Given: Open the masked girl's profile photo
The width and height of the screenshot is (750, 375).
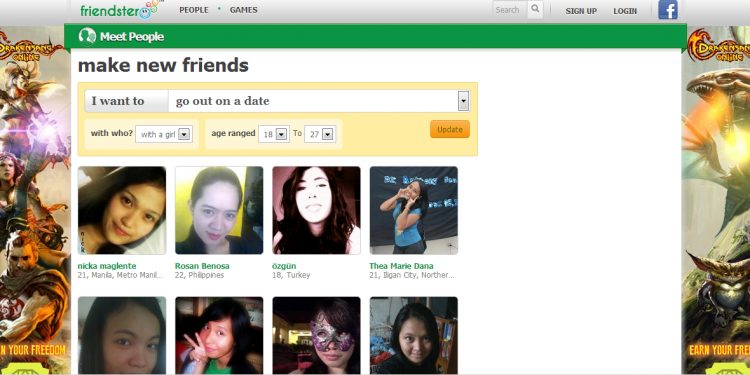Looking at the screenshot, I should [x=316, y=335].
